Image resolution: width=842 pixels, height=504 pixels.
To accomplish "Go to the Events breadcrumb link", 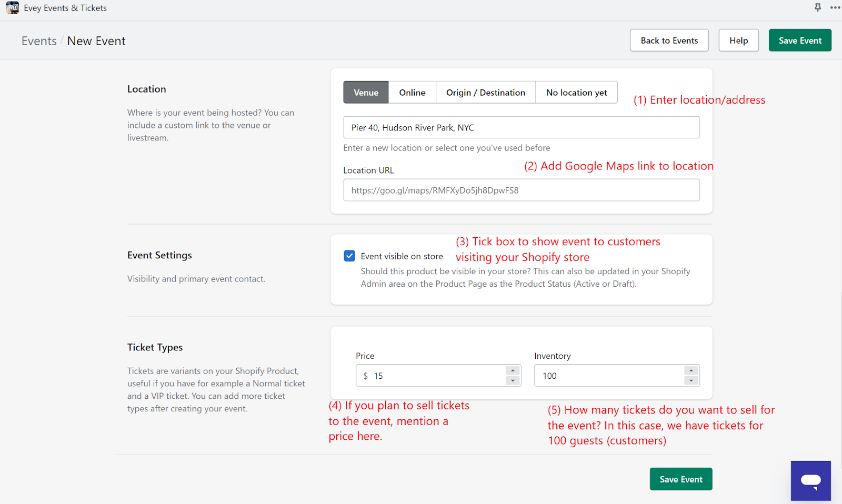I will [x=39, y=41].
